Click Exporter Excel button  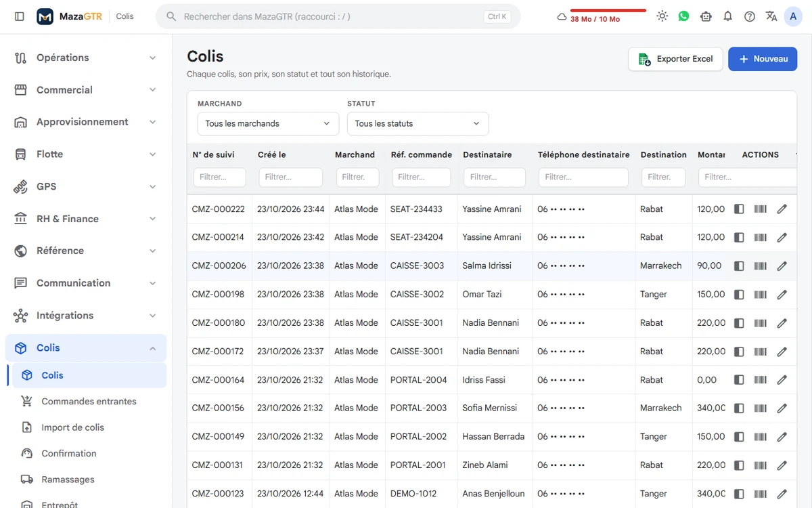coord(675,59)
